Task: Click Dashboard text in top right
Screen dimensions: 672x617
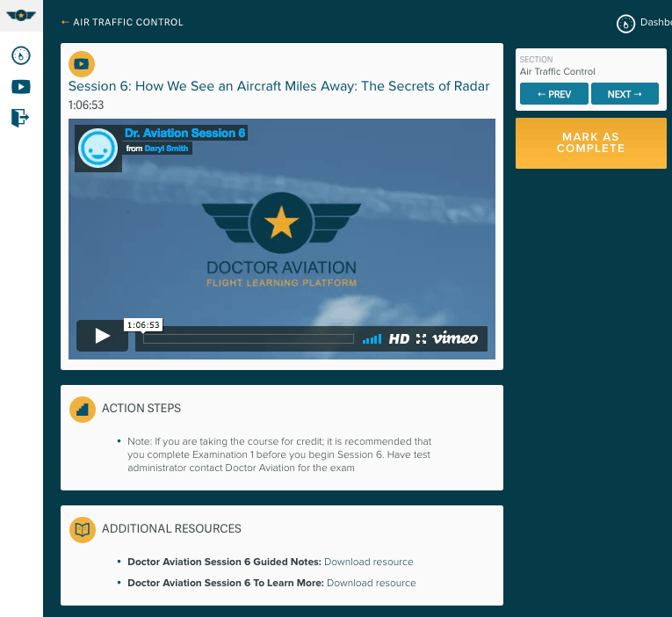Action: coord(655,22)
